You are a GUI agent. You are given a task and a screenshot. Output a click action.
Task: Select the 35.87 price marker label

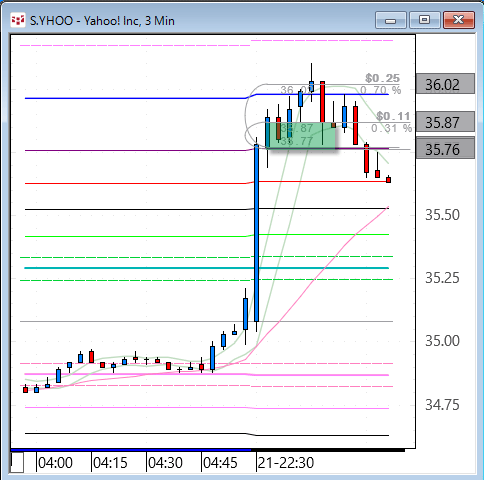point(445,122)
